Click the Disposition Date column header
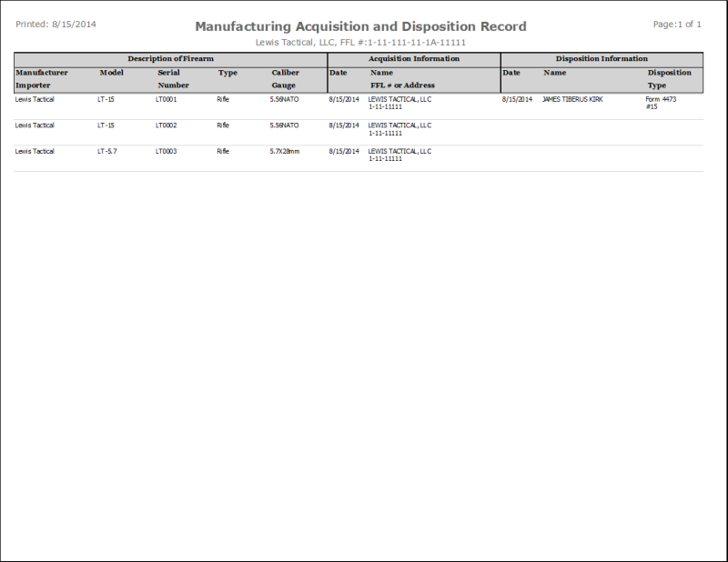The width and height of the screenshot is (728, 562). pos(511,73)
